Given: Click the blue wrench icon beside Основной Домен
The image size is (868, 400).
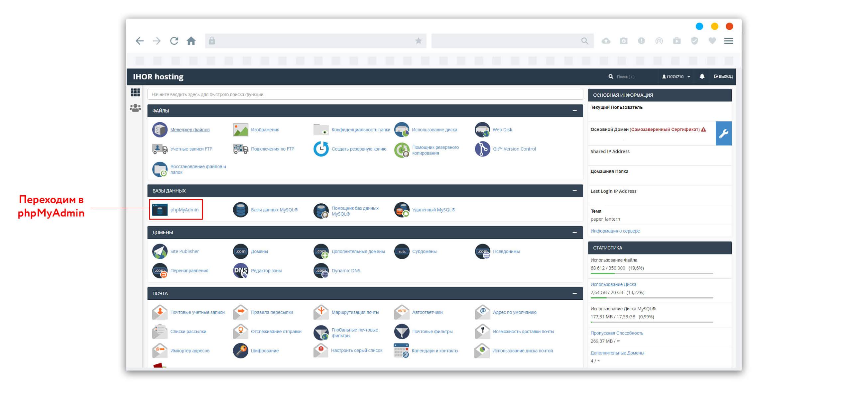Looking at the screenshot, I should click(723, 133).
